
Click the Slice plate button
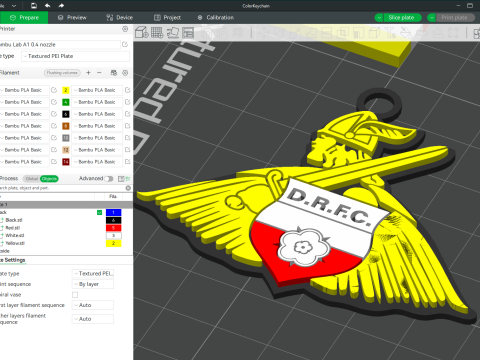(402, 18)
